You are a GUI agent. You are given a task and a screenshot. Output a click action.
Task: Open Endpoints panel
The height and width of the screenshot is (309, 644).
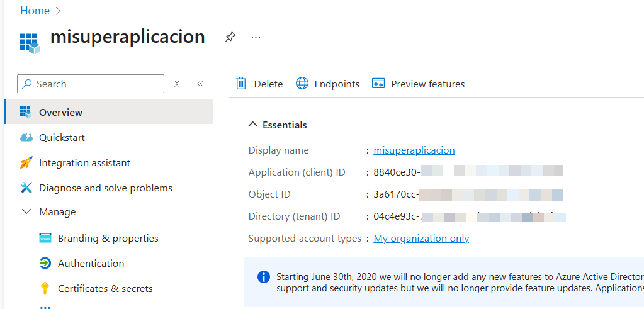tap(328, 84)
